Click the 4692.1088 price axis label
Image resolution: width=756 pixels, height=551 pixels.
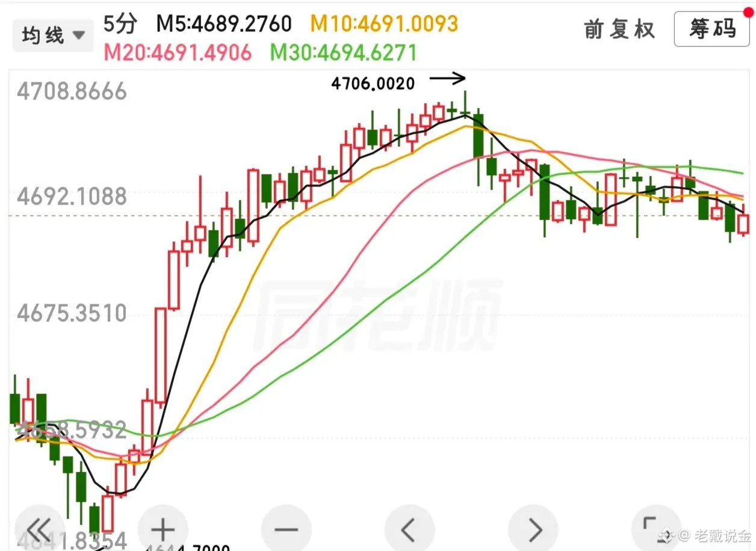72,197
